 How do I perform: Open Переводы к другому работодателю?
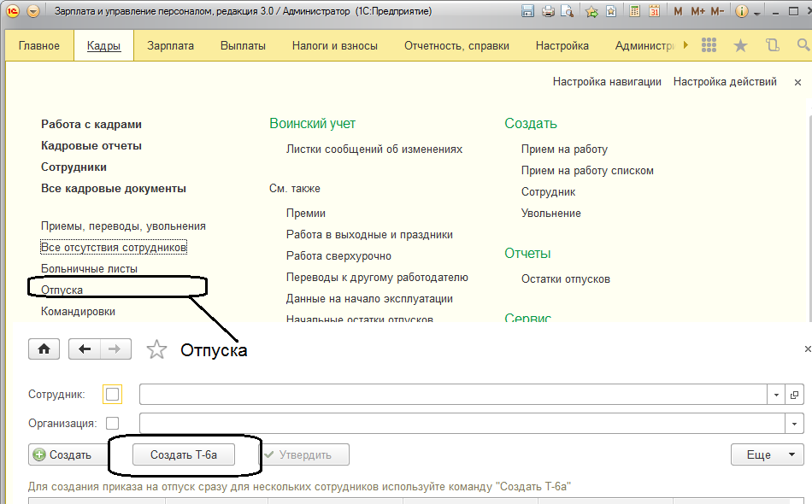pos(377,278)
